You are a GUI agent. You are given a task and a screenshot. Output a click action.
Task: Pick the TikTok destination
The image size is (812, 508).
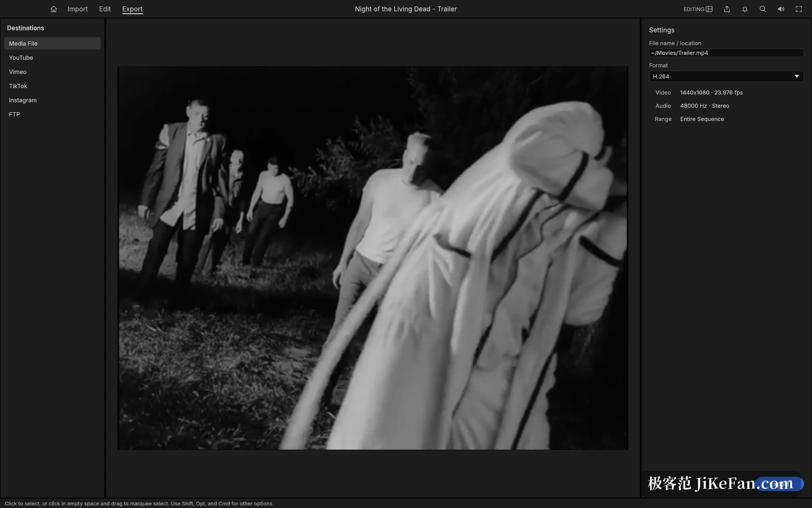pos(52,86)
